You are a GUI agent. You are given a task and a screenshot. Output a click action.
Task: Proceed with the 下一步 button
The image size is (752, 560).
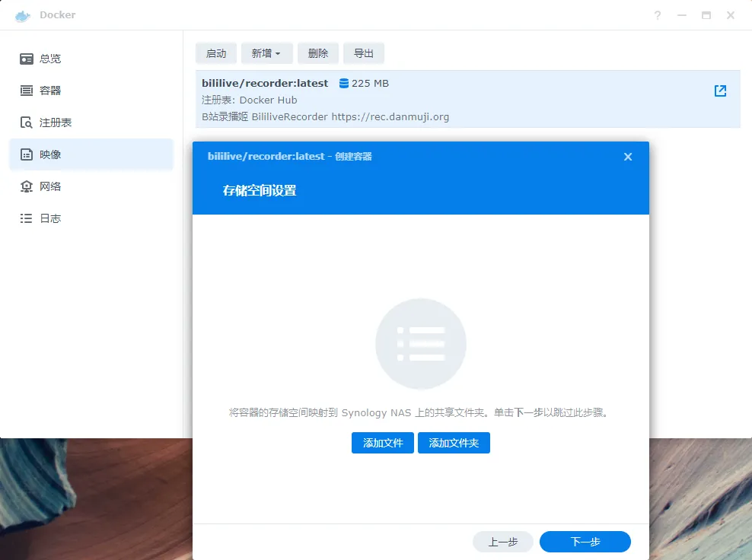tap(585, 542)
